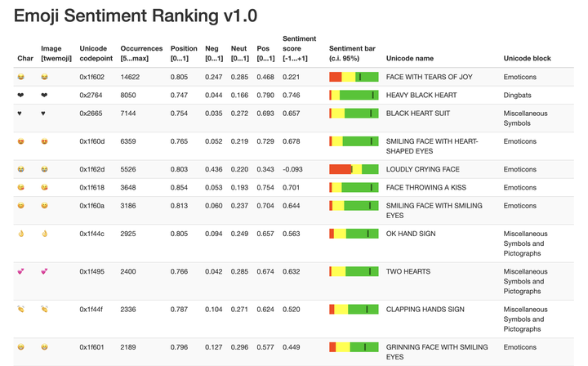Click the Face with Tears of Joy sentiment bar
The height and width of the screenshot is (366, 588).
pyautogui.click(x=354, y=77)
